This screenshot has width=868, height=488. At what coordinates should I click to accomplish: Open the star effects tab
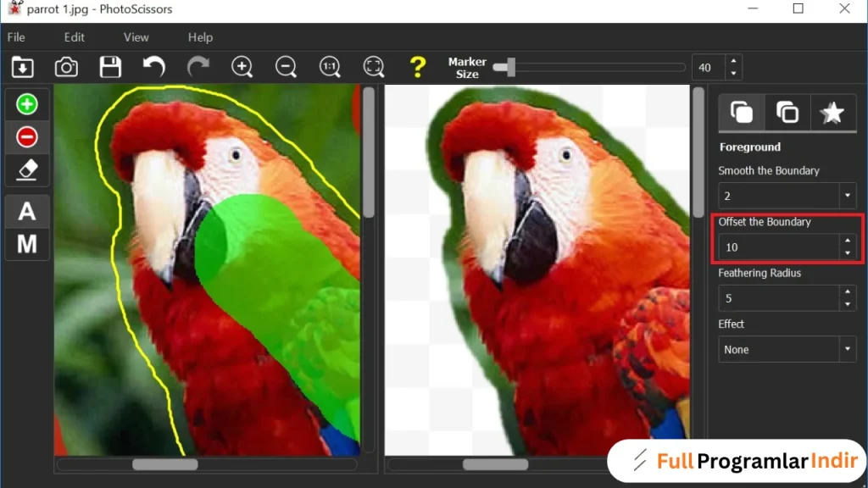(832, 113)
